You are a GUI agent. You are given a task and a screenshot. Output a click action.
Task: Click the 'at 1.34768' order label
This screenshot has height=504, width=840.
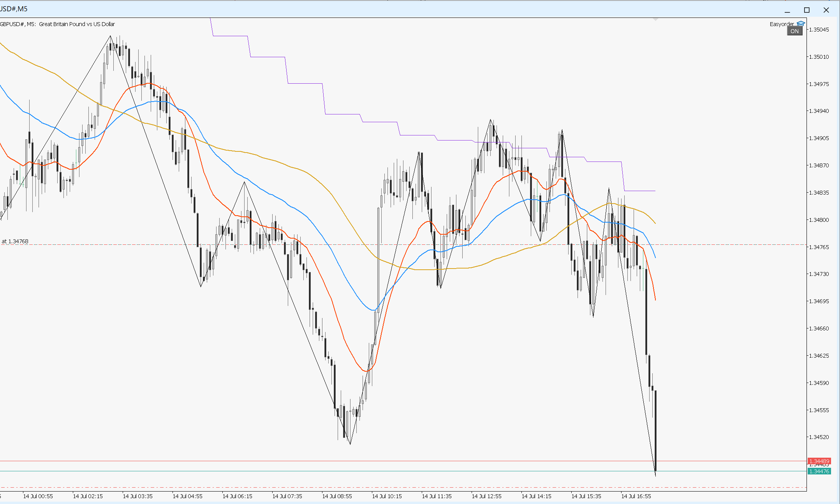(15, 241)
